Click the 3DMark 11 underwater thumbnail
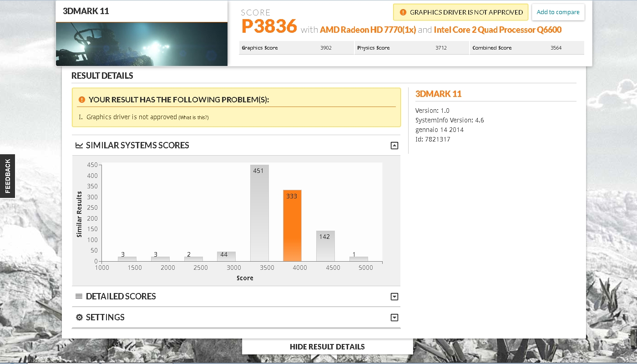Image resolution: width=637 pixels, height=364 pixels. pos(142,44)
